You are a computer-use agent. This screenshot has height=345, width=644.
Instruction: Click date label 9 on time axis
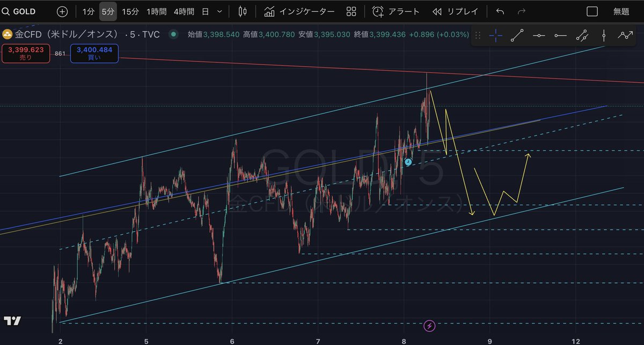pos(490,341)
